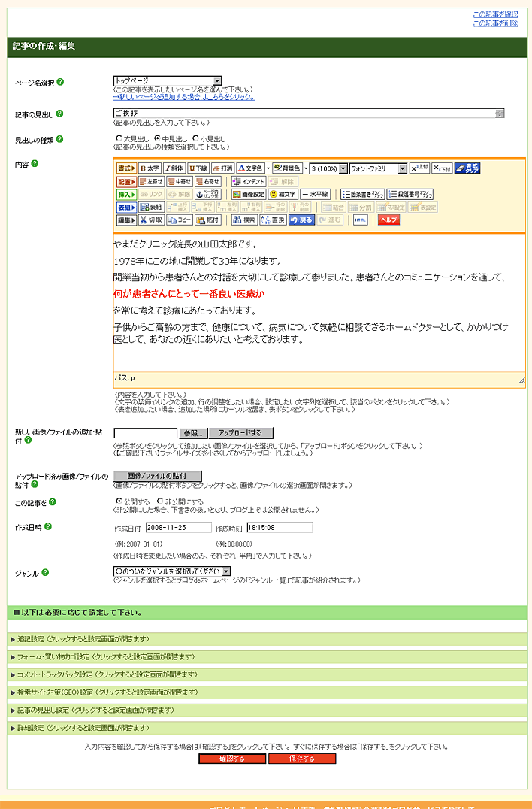The height and width of the screenshot is (809, 532).
Task: Click the search (検索) icon in editor
Action: (x=243, y=220)
